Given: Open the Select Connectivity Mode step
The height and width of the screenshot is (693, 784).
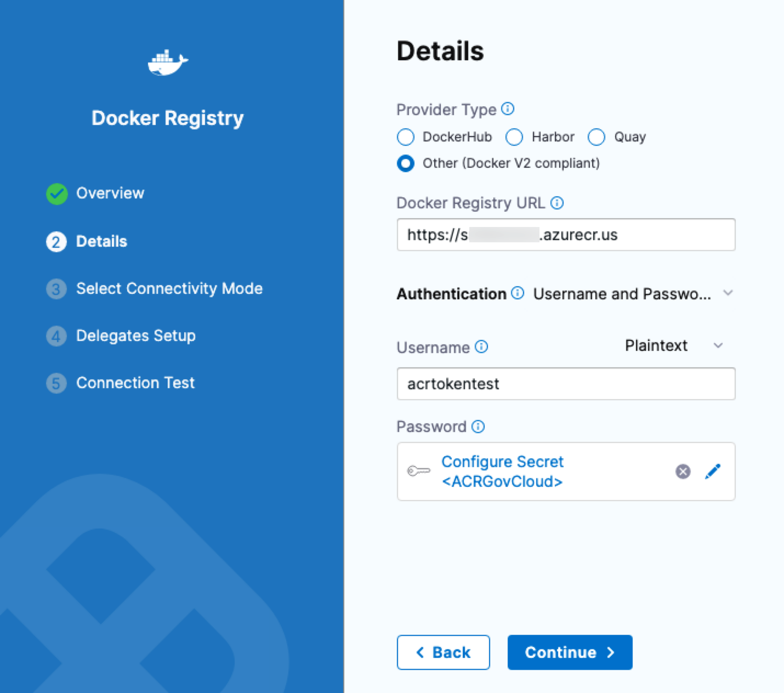Looking at the screenshot, I should 169,289.
